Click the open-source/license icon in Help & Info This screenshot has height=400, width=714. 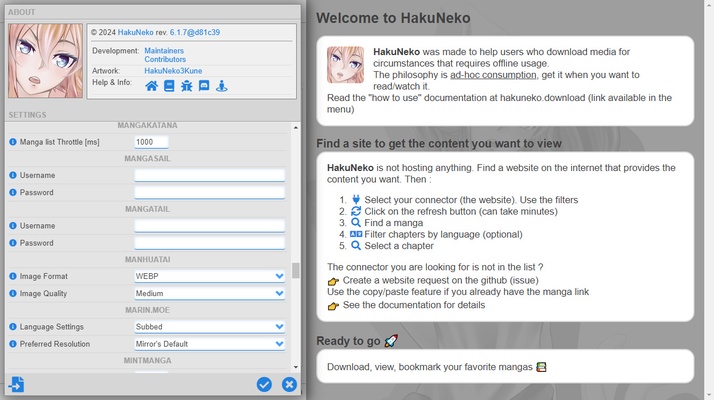pyautogui.click(x=222, y=86)
